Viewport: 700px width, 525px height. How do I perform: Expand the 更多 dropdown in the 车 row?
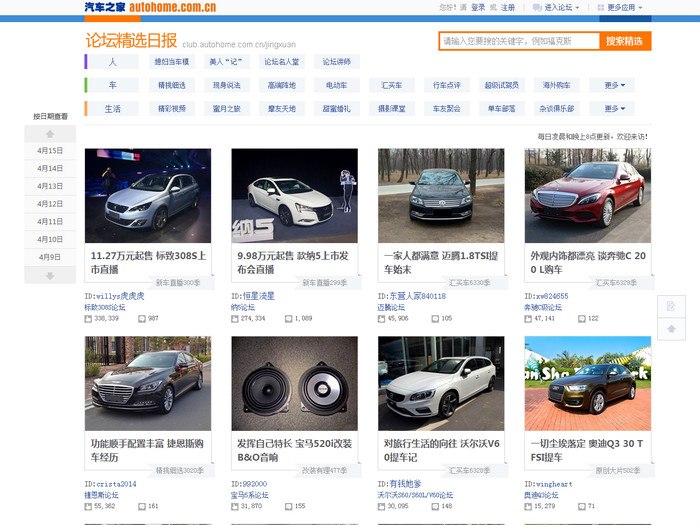coord(611,85)
